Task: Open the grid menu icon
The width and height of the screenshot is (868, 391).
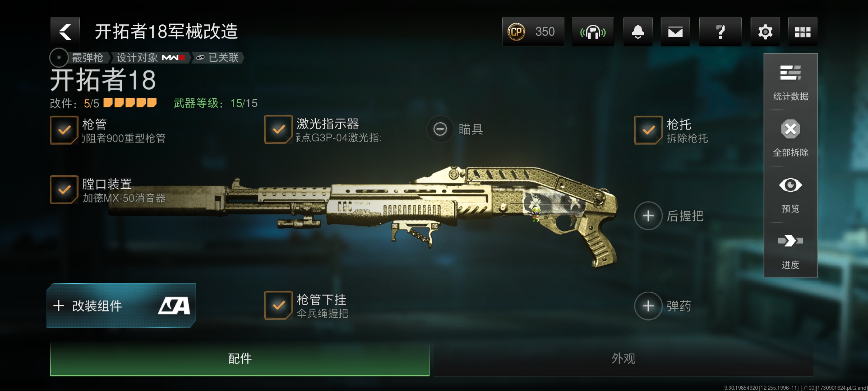Action: [x=803, y=32]
